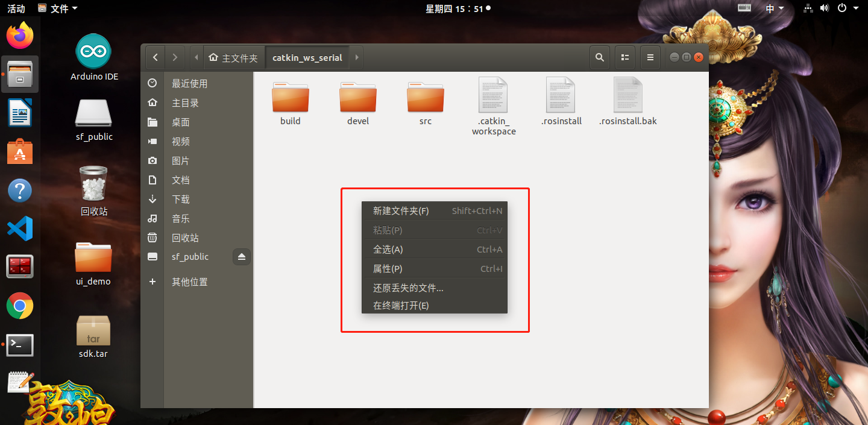Image resolution: width=868 pixels, height=425 pixels.
Task: Choose 还原丢失的文件... from context menu
Action: coord(435,288)
